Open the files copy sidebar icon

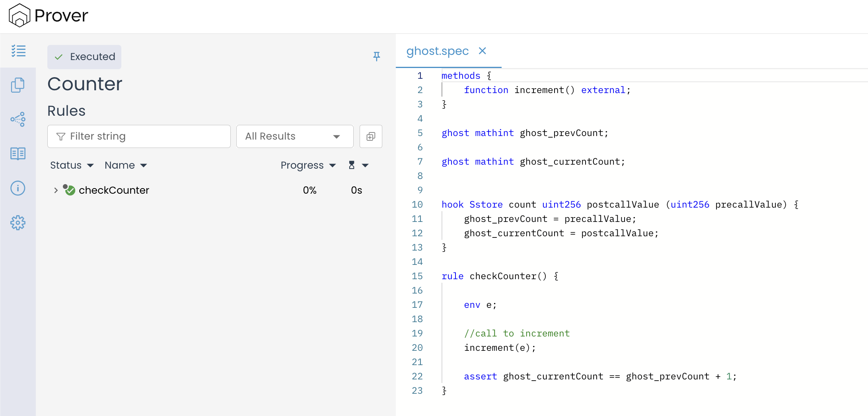pos(18,85)
